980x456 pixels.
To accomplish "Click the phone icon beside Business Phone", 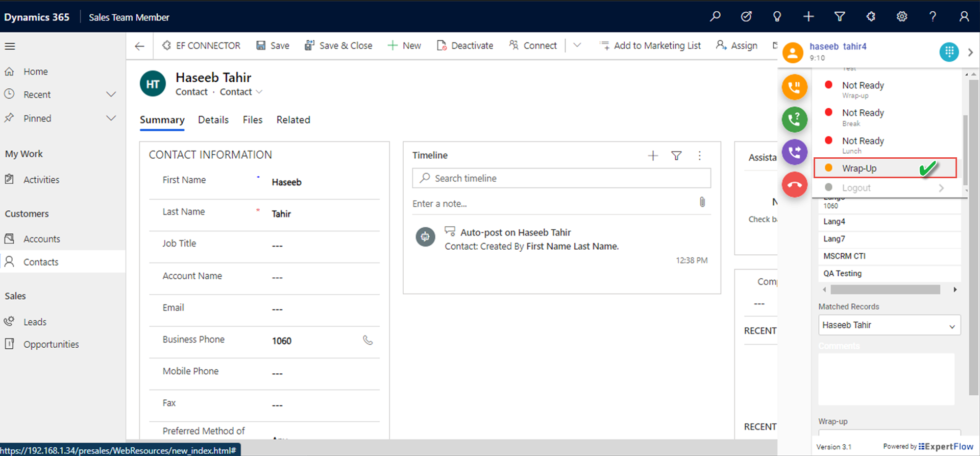I will (x=367, y=340).
